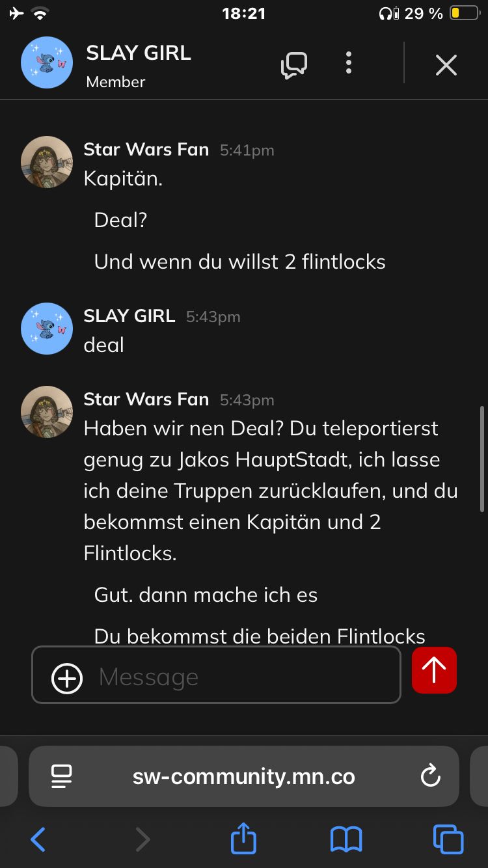Open the three-dot more options menu
Image resolution: width=488 pixels, height=868 pixels.
point(349,62)
